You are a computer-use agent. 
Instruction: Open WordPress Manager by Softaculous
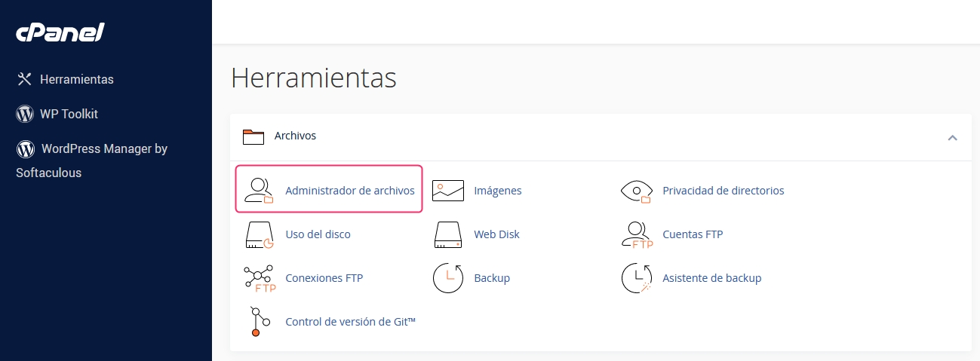click(103, 149)
